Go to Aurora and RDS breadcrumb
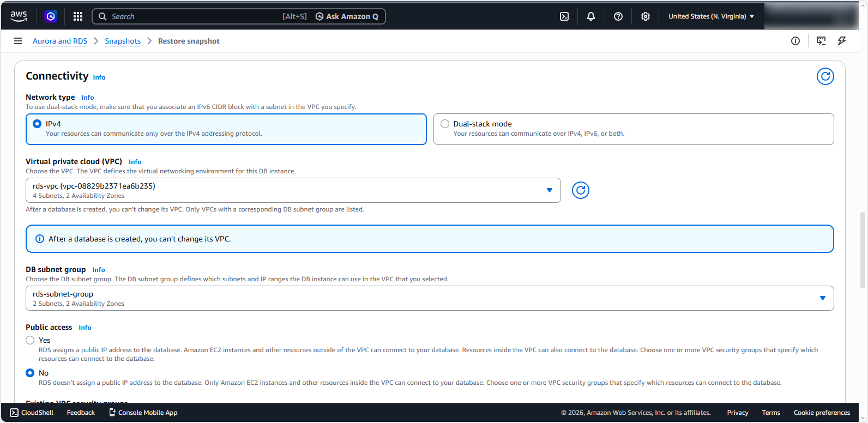 tap(60, 41)
